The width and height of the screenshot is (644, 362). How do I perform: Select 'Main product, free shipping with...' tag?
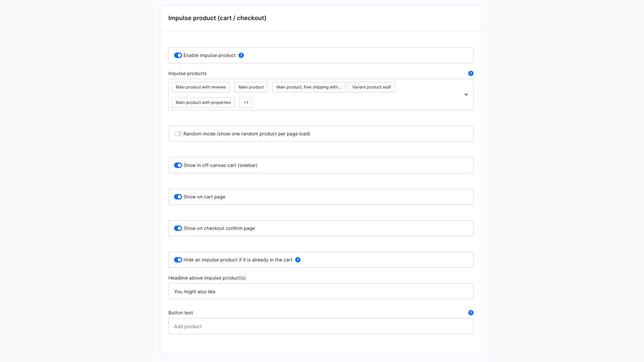tap(309, 87)
